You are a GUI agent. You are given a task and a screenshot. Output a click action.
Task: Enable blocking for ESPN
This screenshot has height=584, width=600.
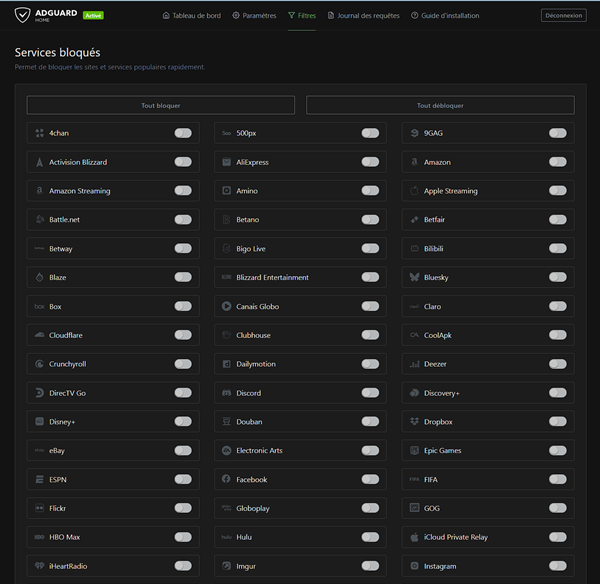tap(183, 479)
